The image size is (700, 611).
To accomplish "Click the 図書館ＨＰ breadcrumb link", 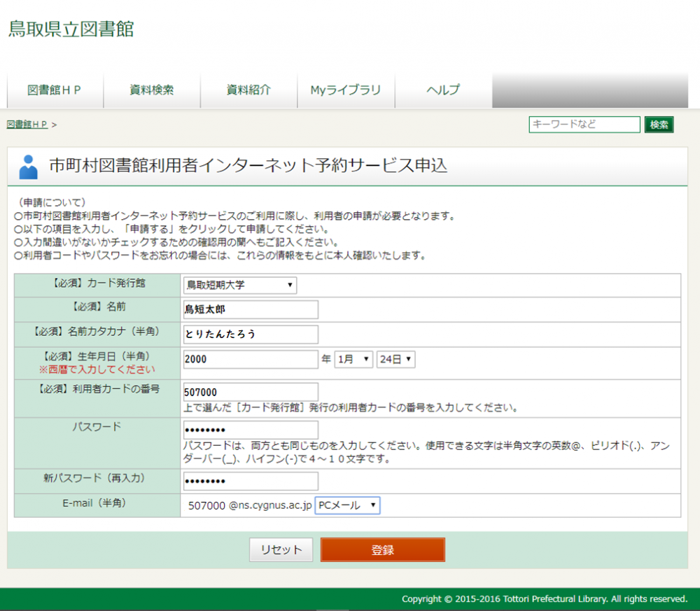I will pyautogui.click(x=27, y=125).
